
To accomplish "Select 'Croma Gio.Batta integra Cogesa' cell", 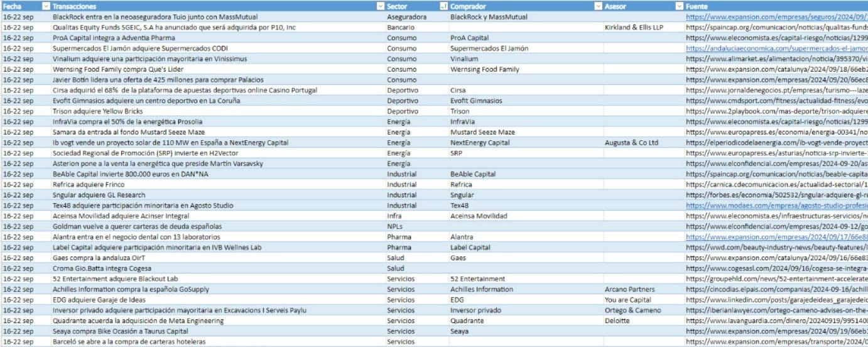I will pyautogui.click(x=218, y=268).
